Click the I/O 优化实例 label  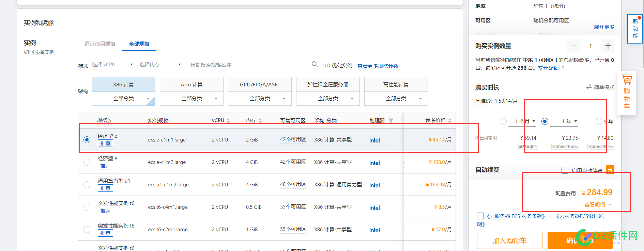(x=338, y=65)
